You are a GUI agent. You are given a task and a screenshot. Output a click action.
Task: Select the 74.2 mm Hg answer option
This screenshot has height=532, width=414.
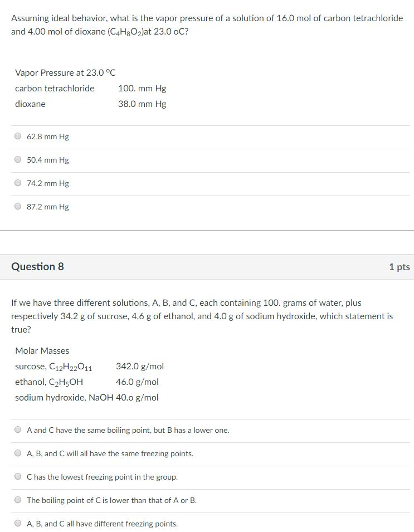point(18,183)
